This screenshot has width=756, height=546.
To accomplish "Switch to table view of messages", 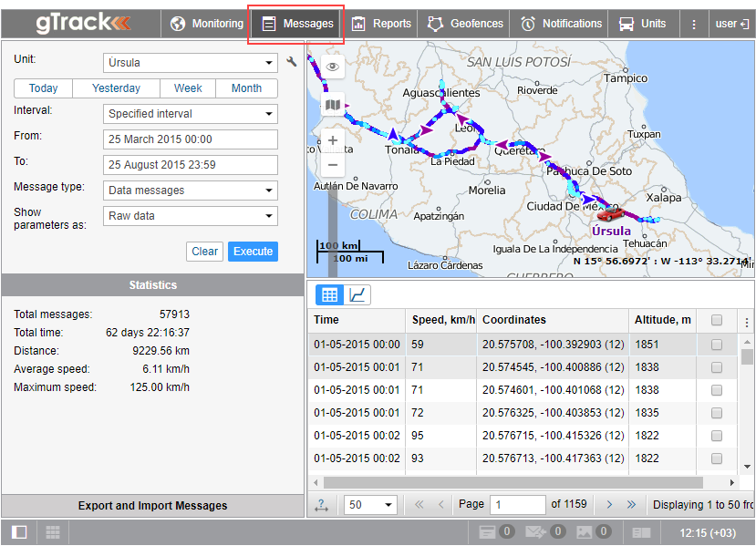I will click(329, 294).
